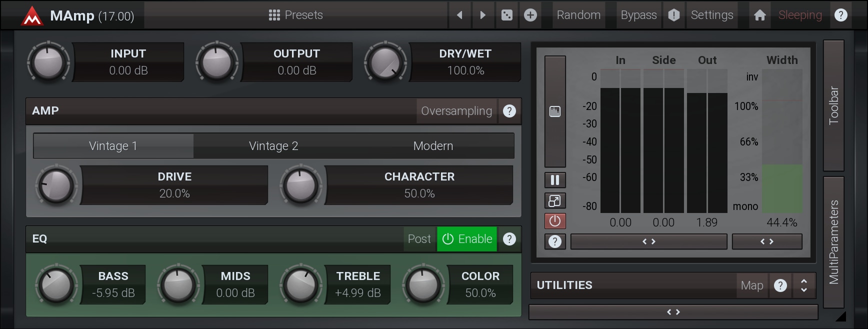Toggle the EQ Enable button
This screenshot has height=329, width=868.
[x=467, y=239]
